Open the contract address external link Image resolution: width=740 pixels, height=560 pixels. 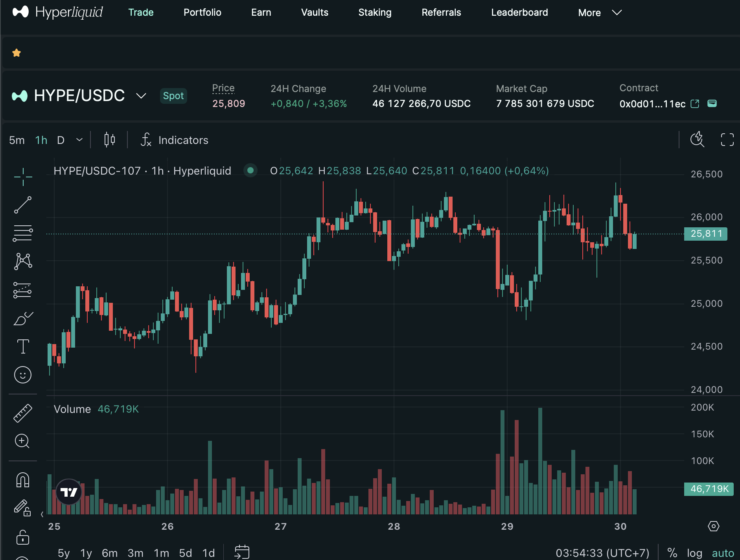[695, 104]
